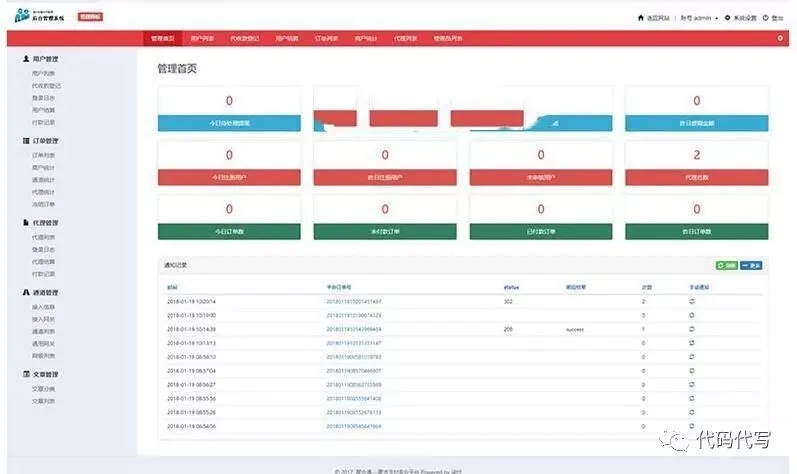Image resolution: width=797 pixels, height=474 pixels.
Task: Collapse the 订单管理 sidebar section
Action: click(x=45, y=141)
